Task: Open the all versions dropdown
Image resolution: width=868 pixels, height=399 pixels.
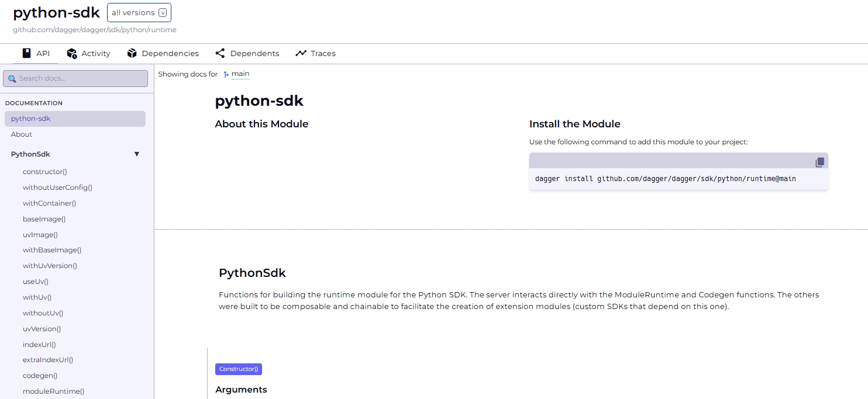Action: coord(139,13)
